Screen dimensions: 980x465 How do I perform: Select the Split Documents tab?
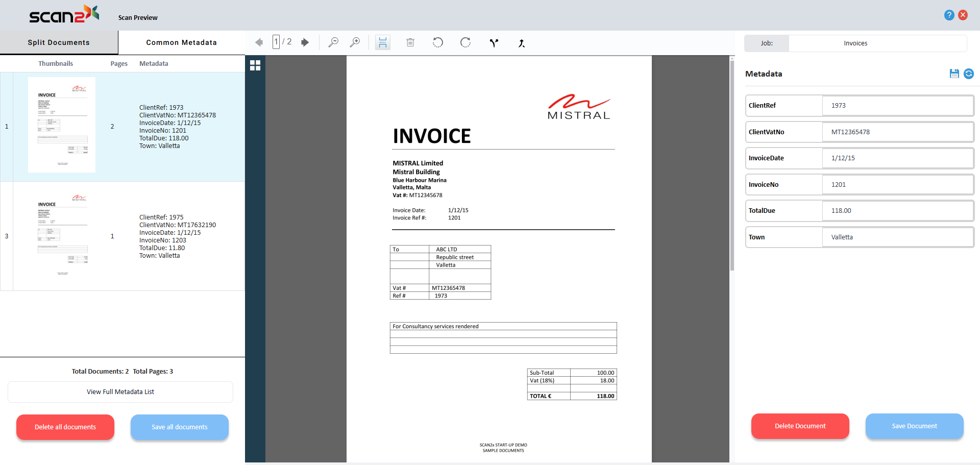59,42
